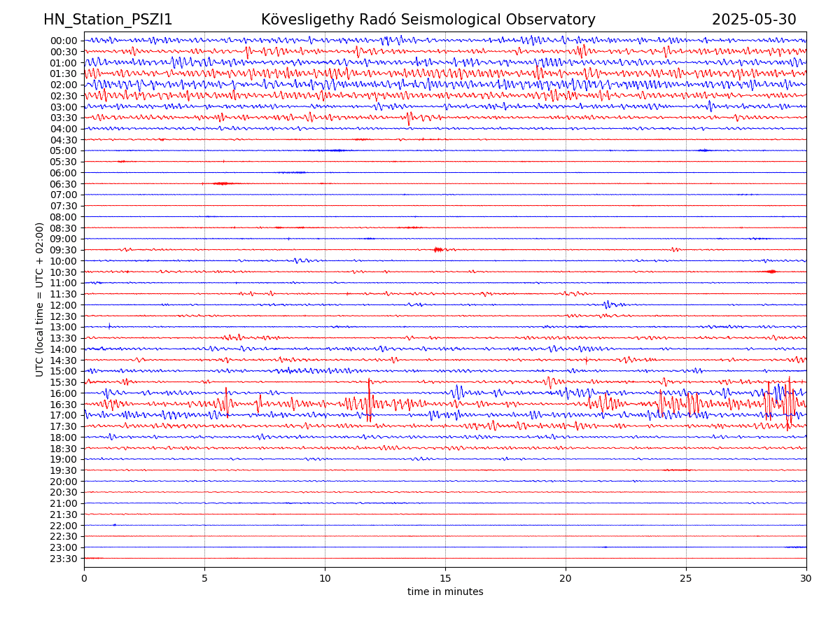Click the 20:00 row time label
840x630 pixels.
(64, 482)
